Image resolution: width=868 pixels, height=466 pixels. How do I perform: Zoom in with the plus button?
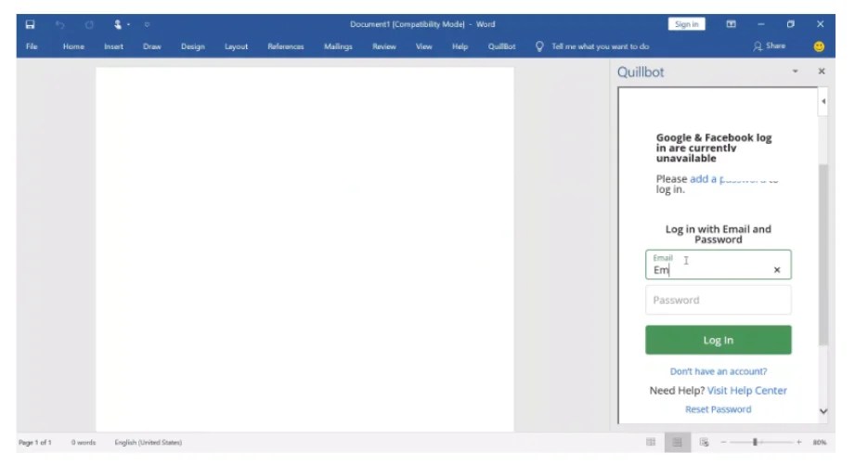point(798,442)
